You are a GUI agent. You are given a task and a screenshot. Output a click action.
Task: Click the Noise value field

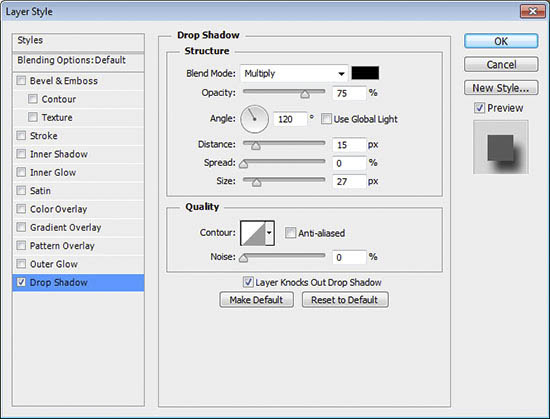pyautogui.click(x=349, y=257)
